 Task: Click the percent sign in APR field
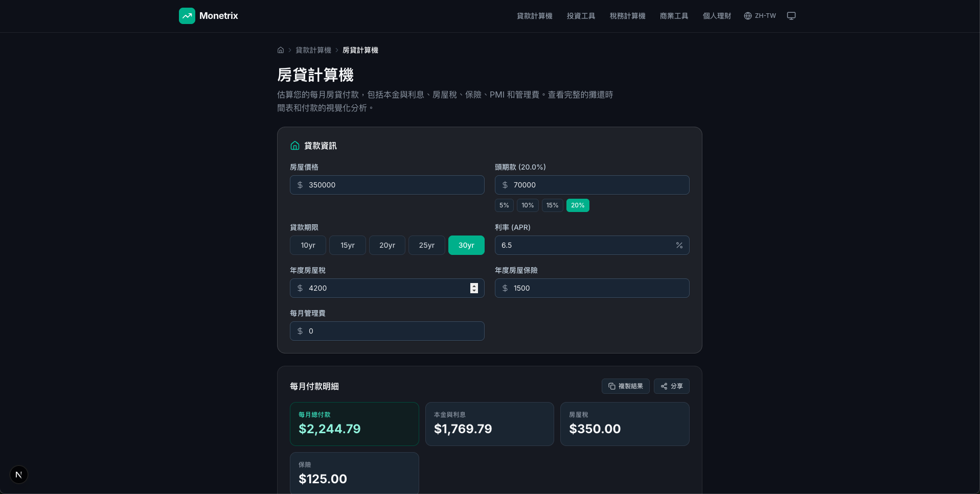[x=679, y=245]
